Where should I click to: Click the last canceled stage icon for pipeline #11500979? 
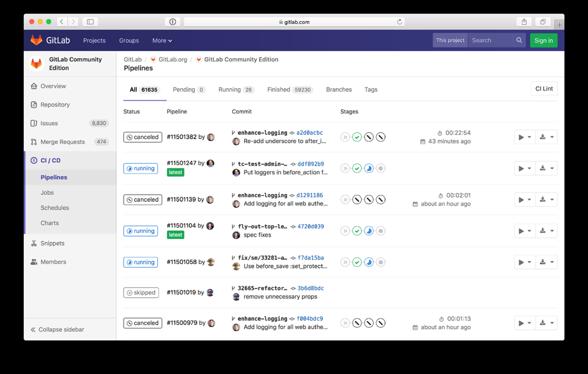[381, 323]
